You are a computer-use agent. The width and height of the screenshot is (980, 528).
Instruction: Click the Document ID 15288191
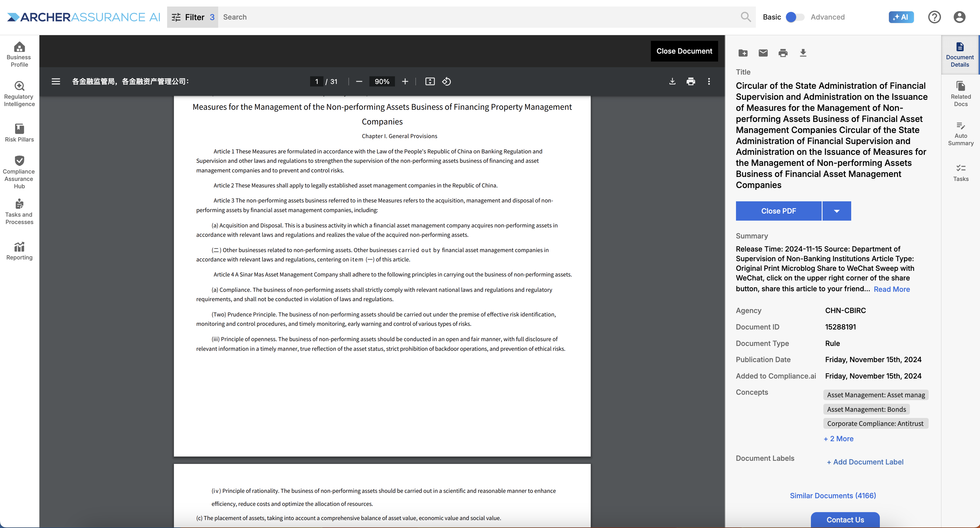coord(840,327)
